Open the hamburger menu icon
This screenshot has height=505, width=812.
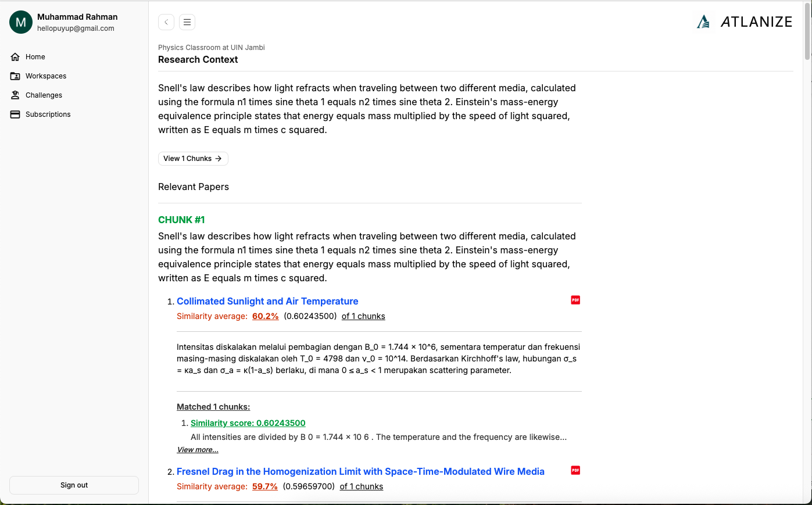click(x=187, y=22)
